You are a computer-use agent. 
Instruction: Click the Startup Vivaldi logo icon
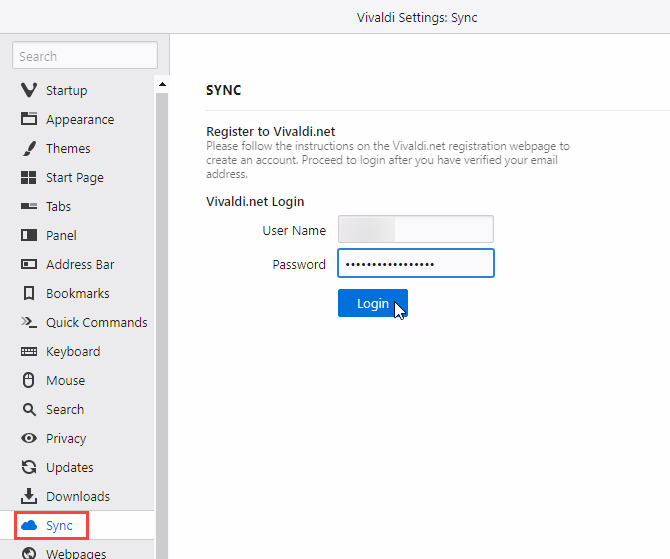29,90
